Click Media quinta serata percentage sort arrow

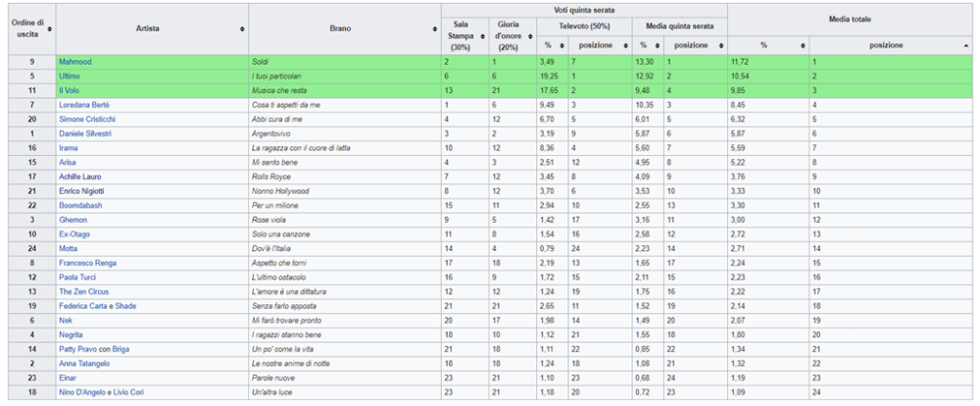click(659, 45)
